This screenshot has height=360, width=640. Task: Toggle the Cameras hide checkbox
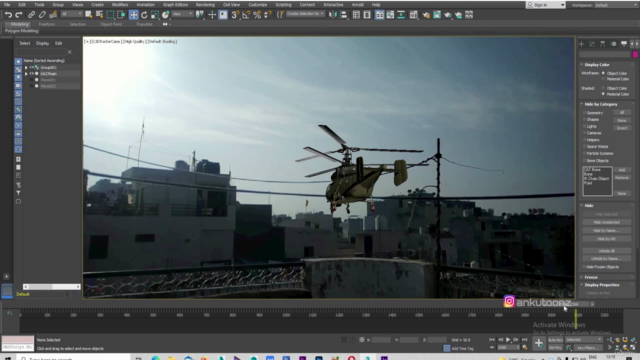point(584,133)
